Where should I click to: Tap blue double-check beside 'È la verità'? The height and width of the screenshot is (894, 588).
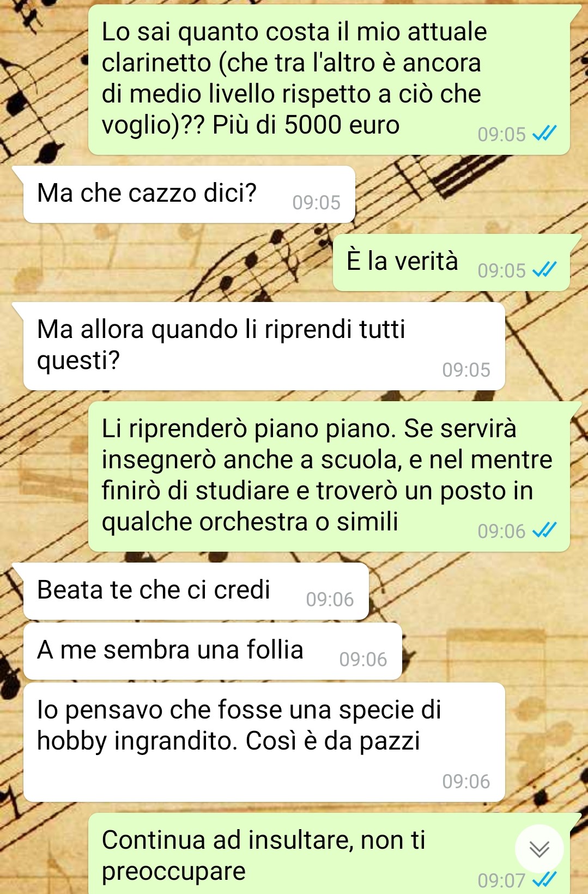544,270
